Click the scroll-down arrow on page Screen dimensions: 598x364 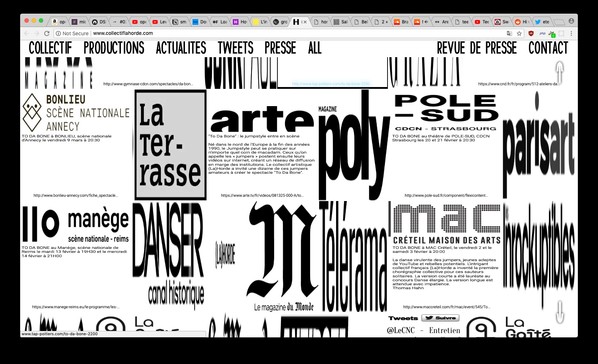point(560,312)
